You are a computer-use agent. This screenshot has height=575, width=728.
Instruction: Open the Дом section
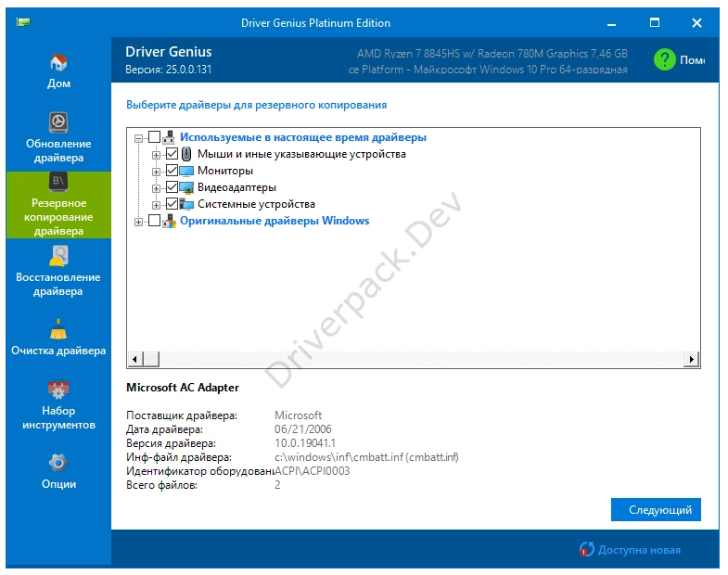(x=58, y=70)
